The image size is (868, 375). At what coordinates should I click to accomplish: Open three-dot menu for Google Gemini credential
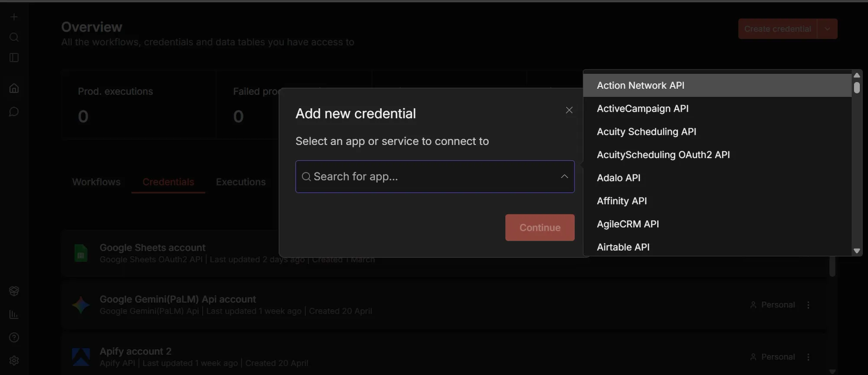click(808, 305)
